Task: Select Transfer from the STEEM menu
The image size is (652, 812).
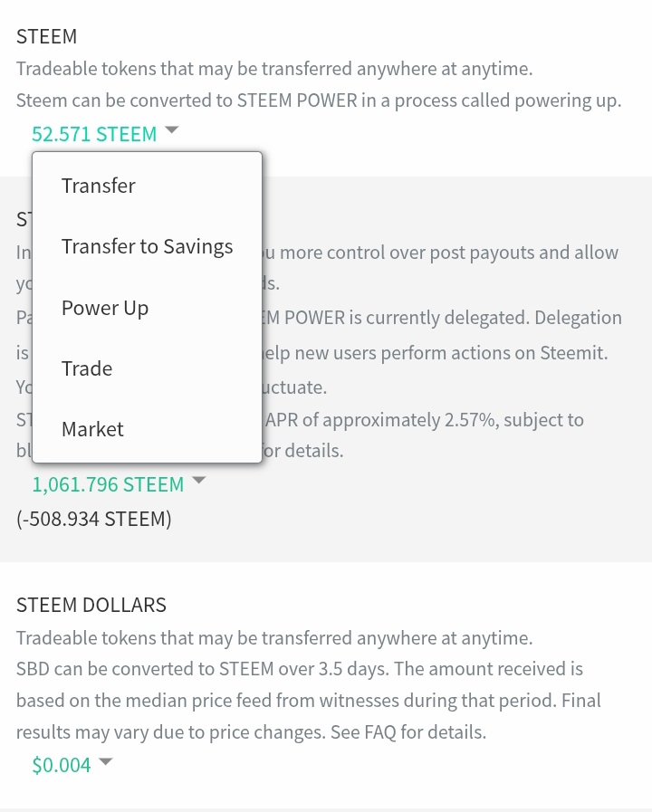Action: (147, 186)
